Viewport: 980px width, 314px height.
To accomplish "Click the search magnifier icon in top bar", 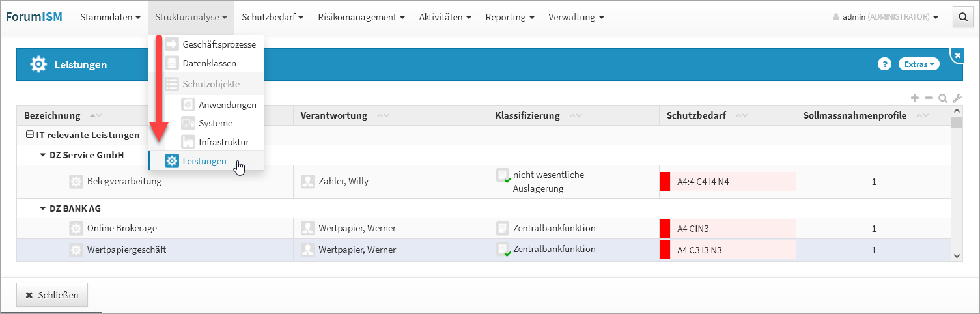I will click(x=963, y=18).
